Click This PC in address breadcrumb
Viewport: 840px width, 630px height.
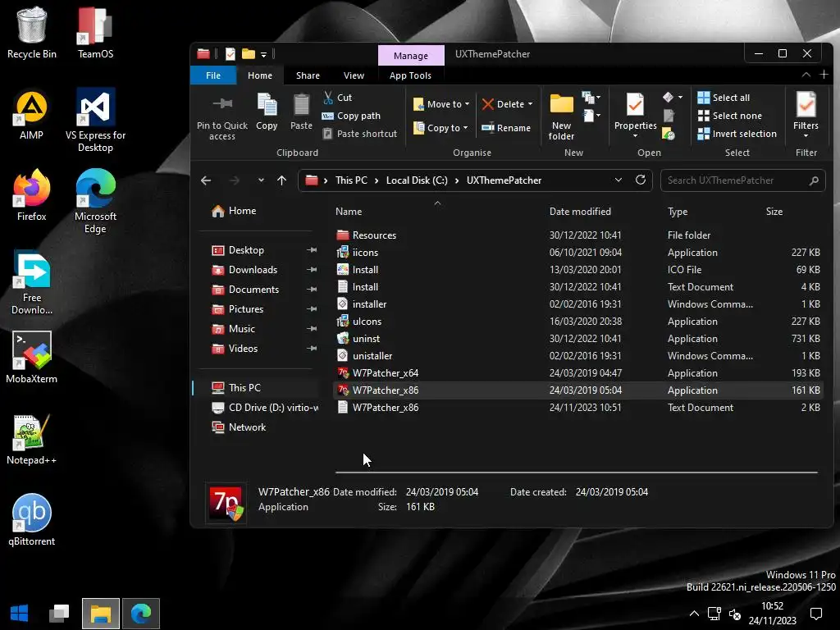351,180
